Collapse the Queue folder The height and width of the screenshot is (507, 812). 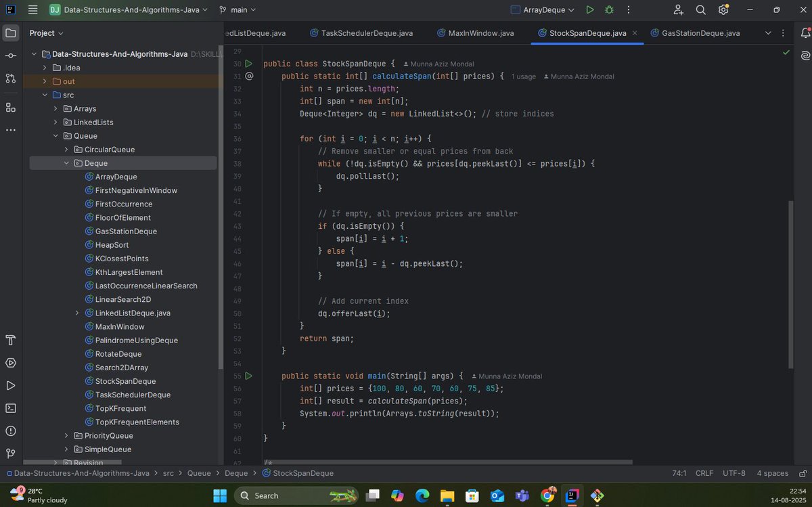coord(56,136)
